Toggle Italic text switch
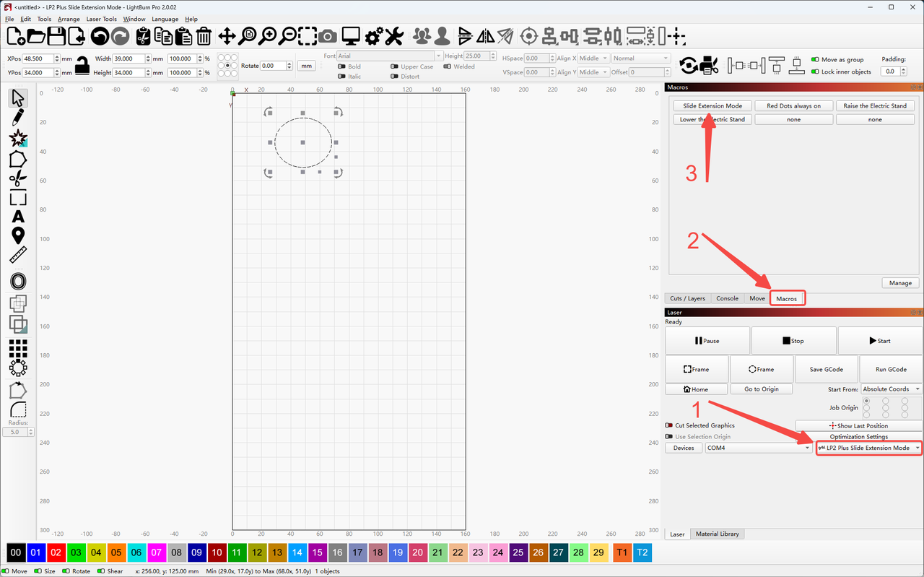Image resolution: width=924 pixels, height=577 pixels. coord(341,77)
